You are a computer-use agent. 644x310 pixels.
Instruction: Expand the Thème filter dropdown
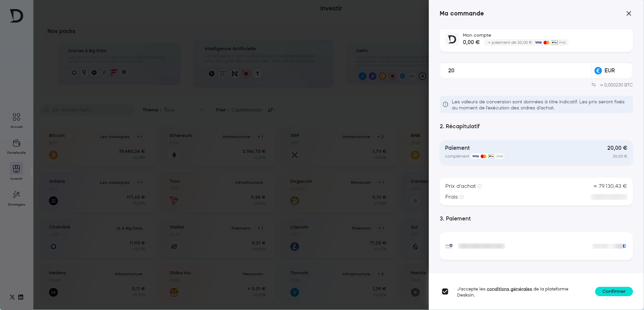coord(173,110)
